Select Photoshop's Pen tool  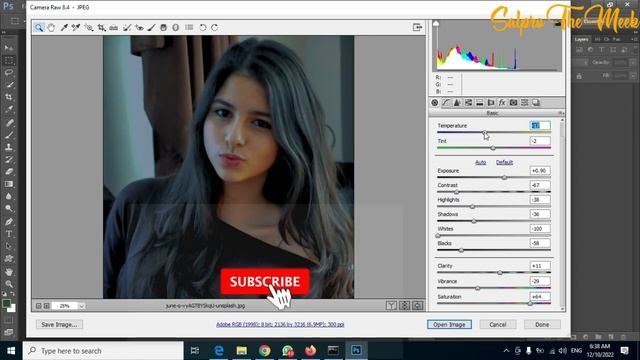tap(9, 222)
